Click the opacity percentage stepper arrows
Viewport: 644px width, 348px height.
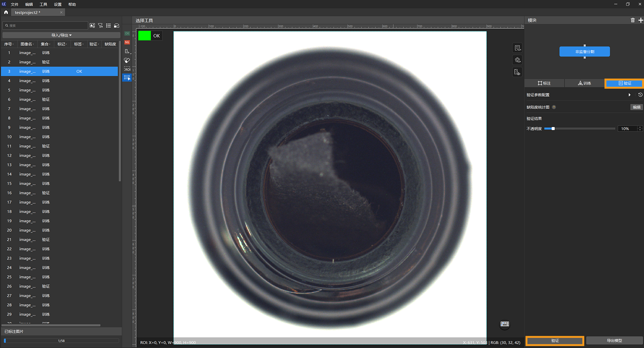point(640,129)
